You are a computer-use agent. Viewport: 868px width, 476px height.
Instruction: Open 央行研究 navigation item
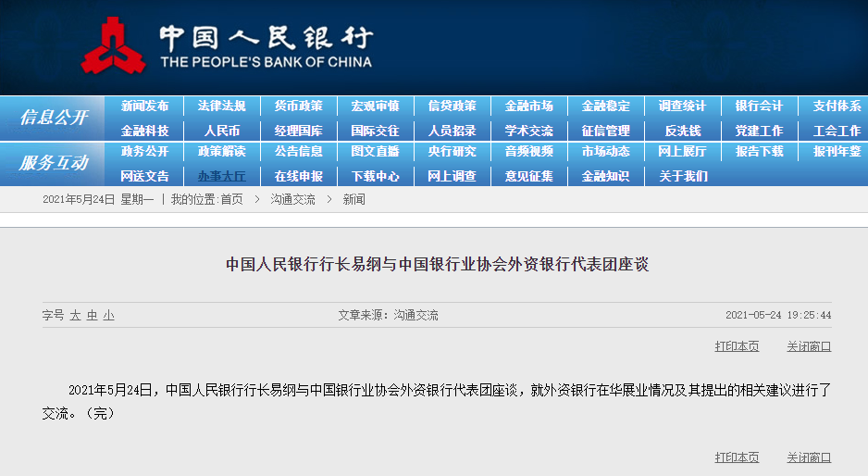tap(453, 151)
